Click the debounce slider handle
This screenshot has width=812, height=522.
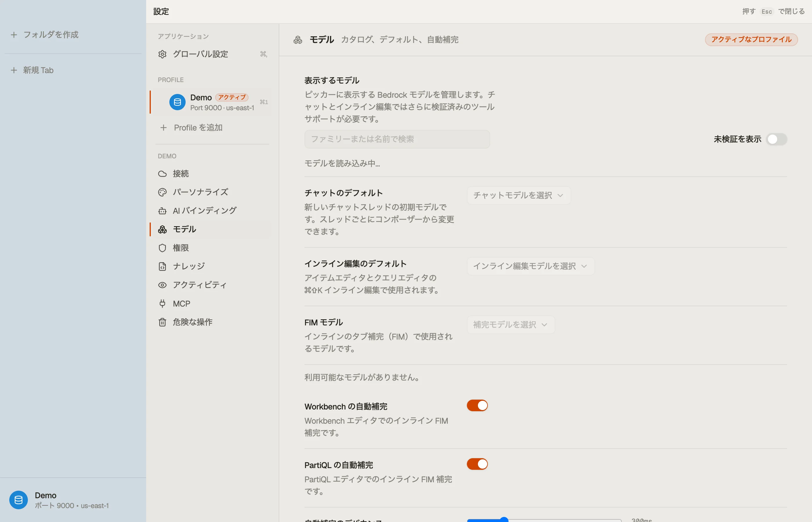pos(504,519)
